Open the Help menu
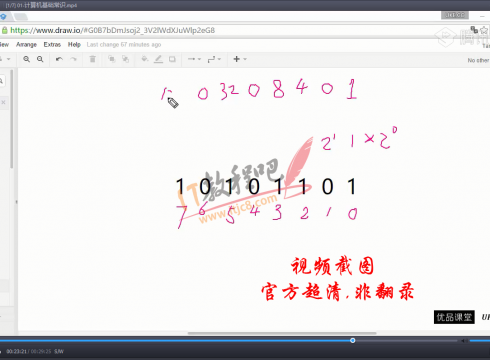The width and height of the screenshot is (490, 360). point(74,44)
